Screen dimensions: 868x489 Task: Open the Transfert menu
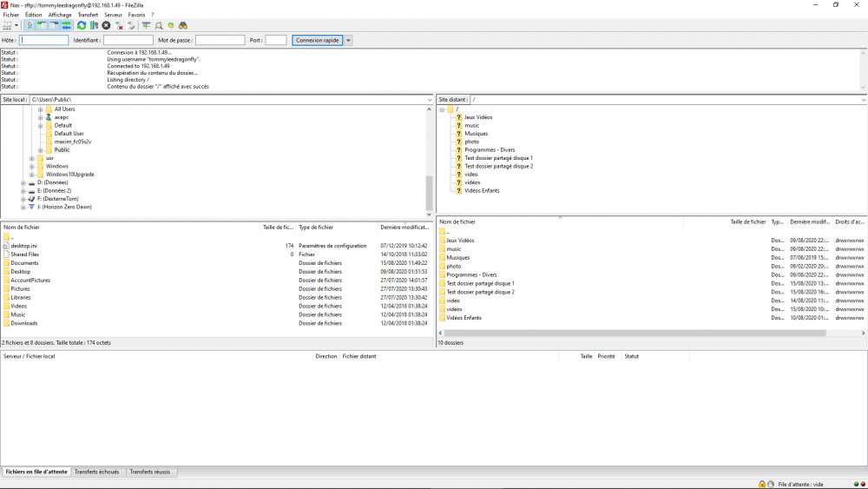tap(88, 15)
